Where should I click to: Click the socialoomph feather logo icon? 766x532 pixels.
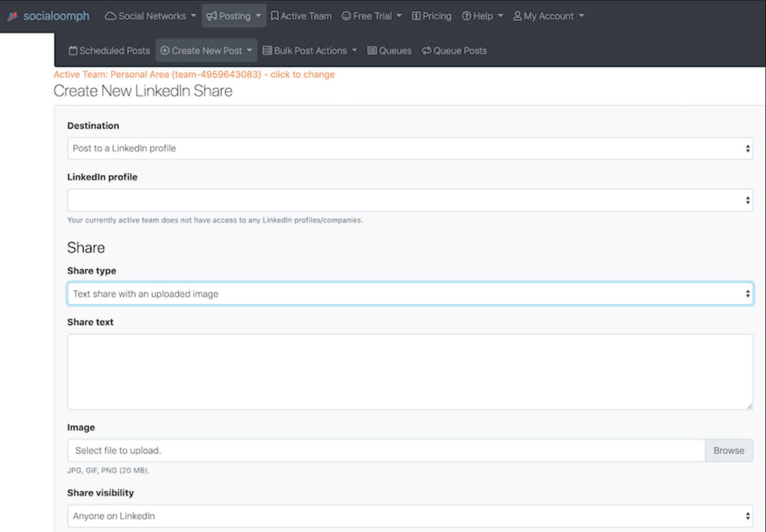tap(12, 16)
